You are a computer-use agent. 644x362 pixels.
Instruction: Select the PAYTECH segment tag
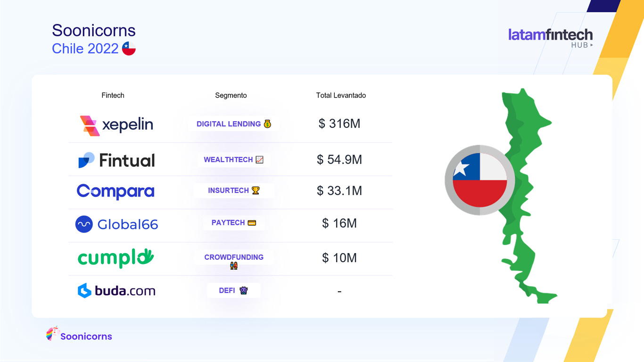point(233,222)
